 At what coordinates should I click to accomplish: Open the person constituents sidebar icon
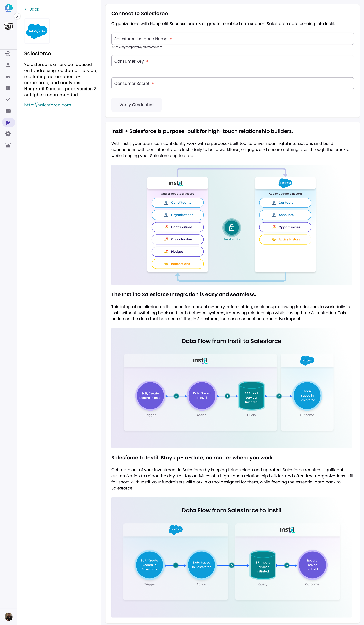[x=8, y=65]
